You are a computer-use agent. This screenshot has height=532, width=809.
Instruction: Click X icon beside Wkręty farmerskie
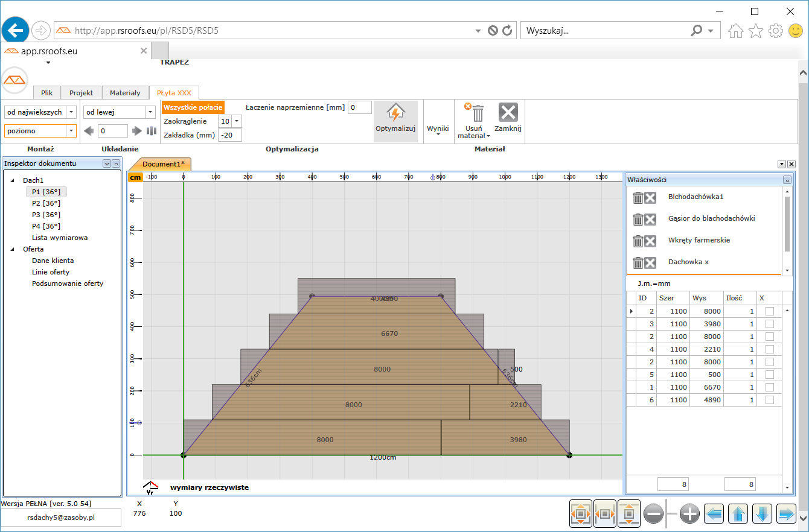(650, 241)
